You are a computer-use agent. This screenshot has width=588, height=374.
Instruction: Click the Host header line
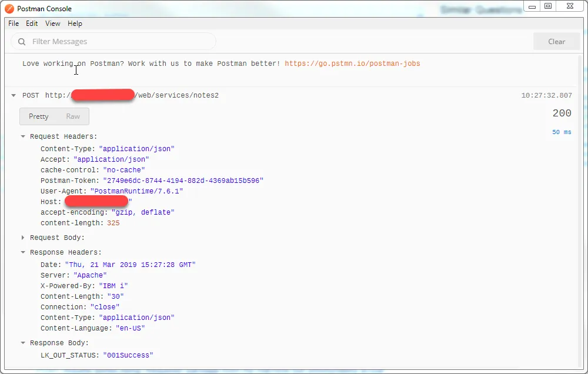coord(86,202)
